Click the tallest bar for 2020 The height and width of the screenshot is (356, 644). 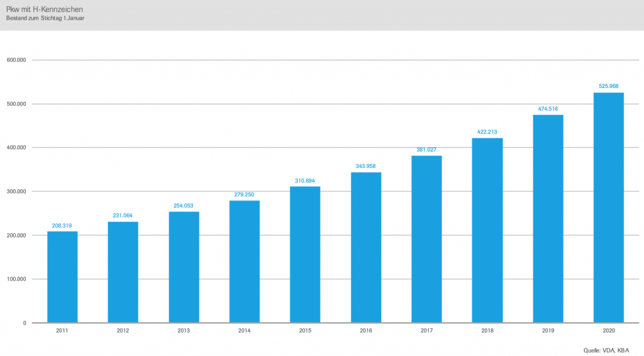tap(609, 208)
